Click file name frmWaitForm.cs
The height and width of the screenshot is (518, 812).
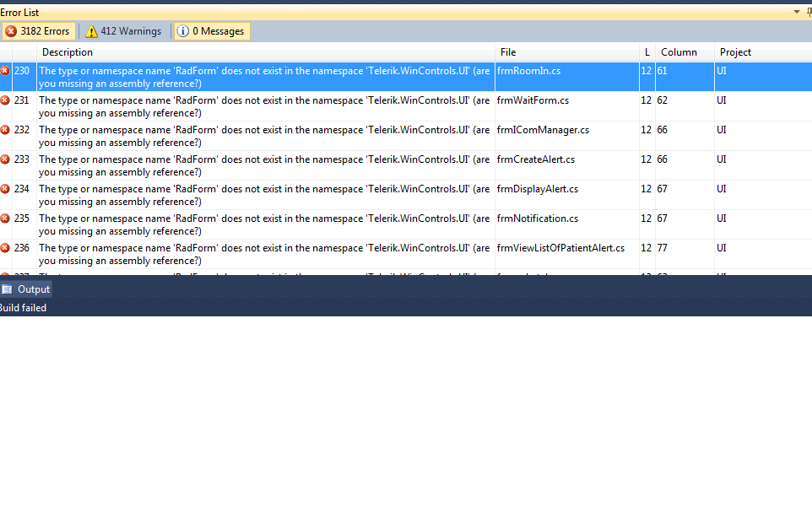click(x=533, y=100)
